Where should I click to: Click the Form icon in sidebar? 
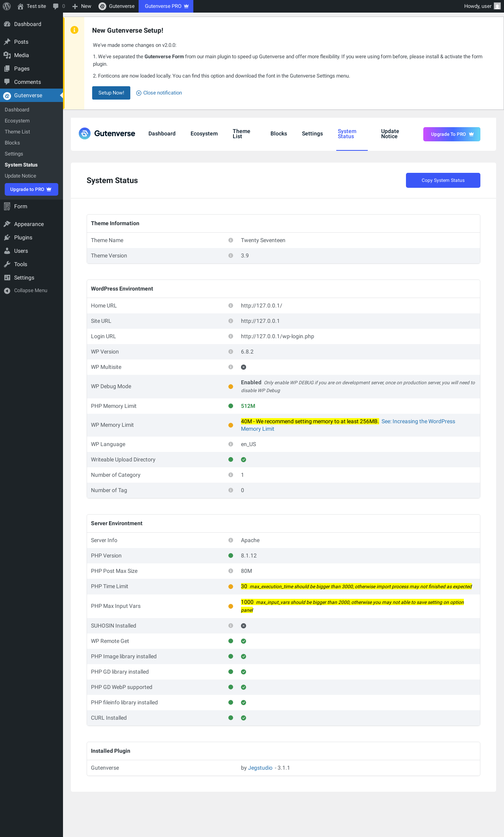pos(7,206)
